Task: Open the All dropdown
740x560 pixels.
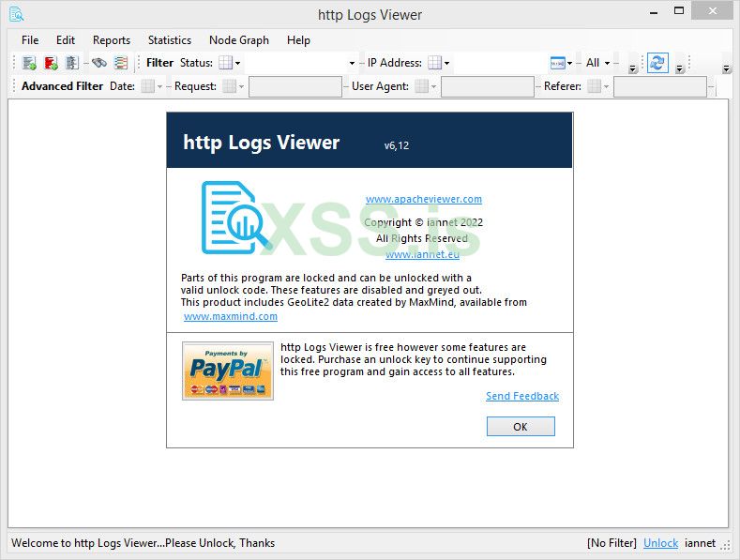Action: point(598,63)
